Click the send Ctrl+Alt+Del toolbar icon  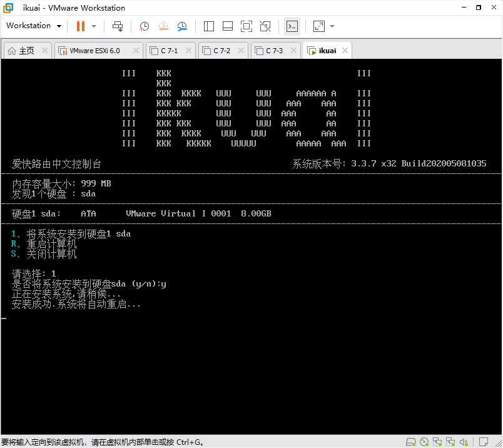(117, 26)
